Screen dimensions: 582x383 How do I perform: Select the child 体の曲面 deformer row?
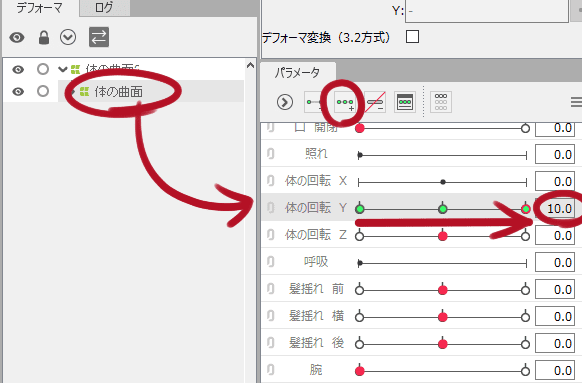click(x=151, y=91)
